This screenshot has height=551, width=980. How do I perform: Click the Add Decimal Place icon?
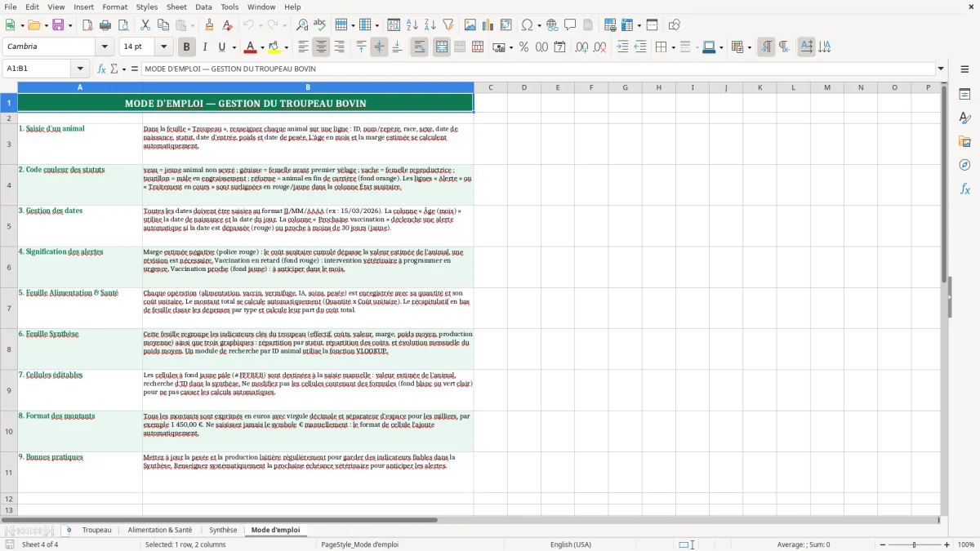coord(581,47)
